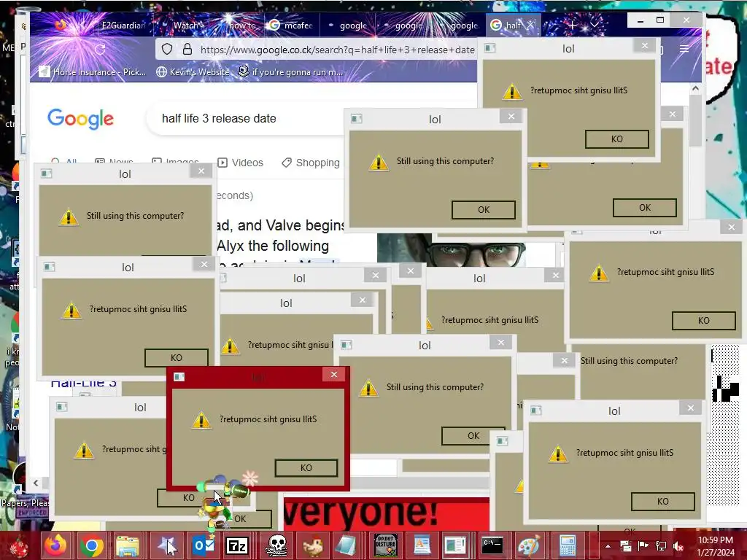Launch 7-Zip from the taskbar
Image resolution: width=747 pixels, height=560 pixels.
[x=238, y=545]
